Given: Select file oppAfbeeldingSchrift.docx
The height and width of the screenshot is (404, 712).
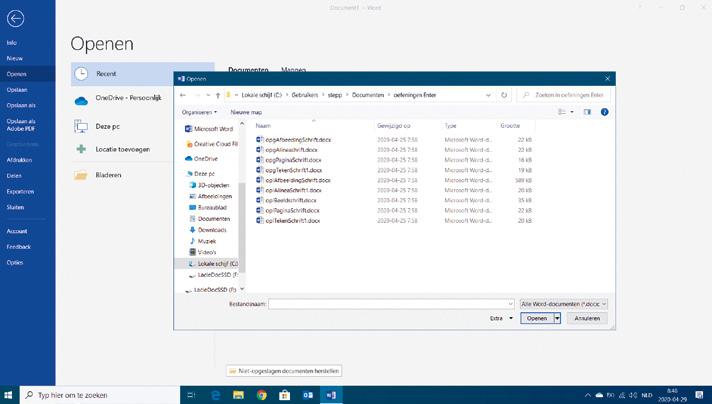Looking at the screenshot, I should [294, 140].
